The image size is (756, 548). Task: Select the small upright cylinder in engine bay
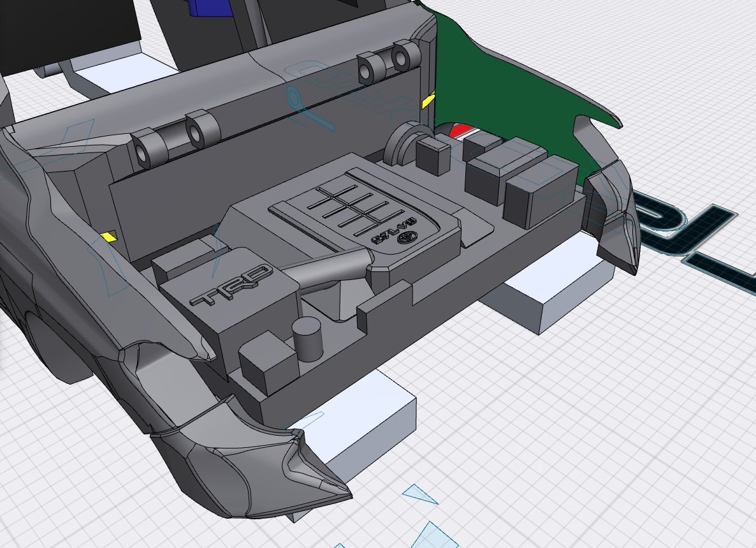(308, 339)
